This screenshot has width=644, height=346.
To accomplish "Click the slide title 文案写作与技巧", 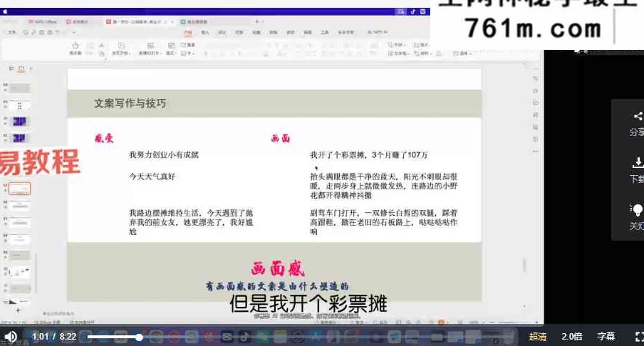I will [130, 103].
